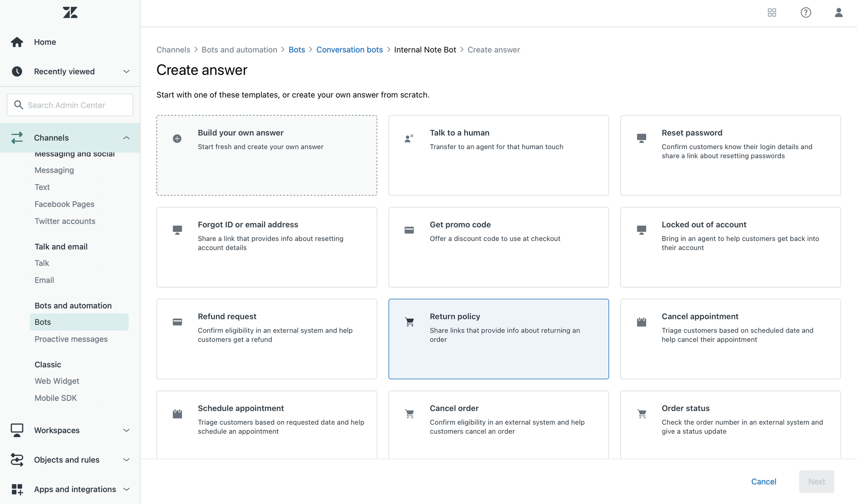Expand the Recently viewed chevron
Viewport: 857px width, 504px height.
click(x=126, y=72)
